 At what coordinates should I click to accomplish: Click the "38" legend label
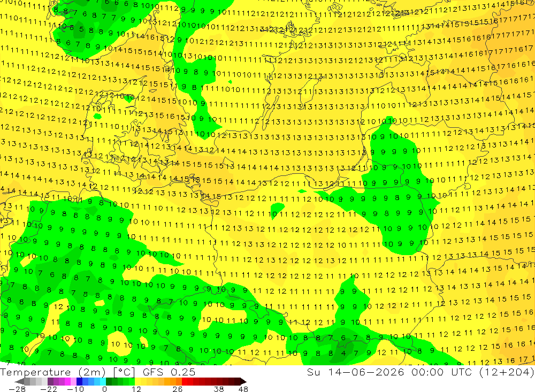(219, 389)
